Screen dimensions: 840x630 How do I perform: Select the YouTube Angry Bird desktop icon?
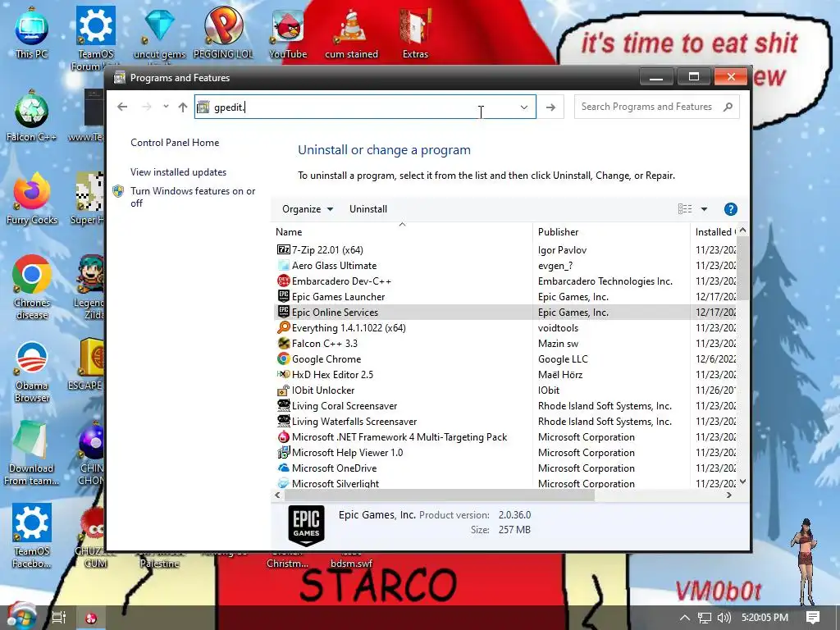point(288,33)
